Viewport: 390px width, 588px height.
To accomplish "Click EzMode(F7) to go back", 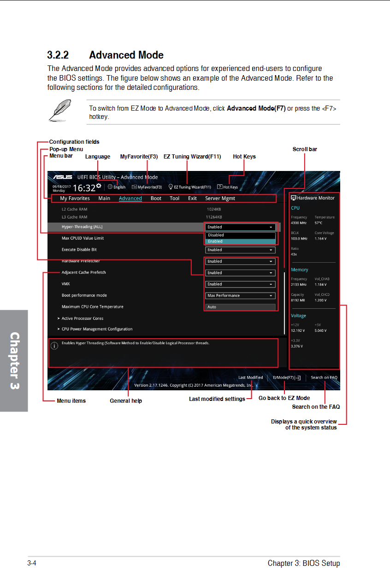I will 284,378.
